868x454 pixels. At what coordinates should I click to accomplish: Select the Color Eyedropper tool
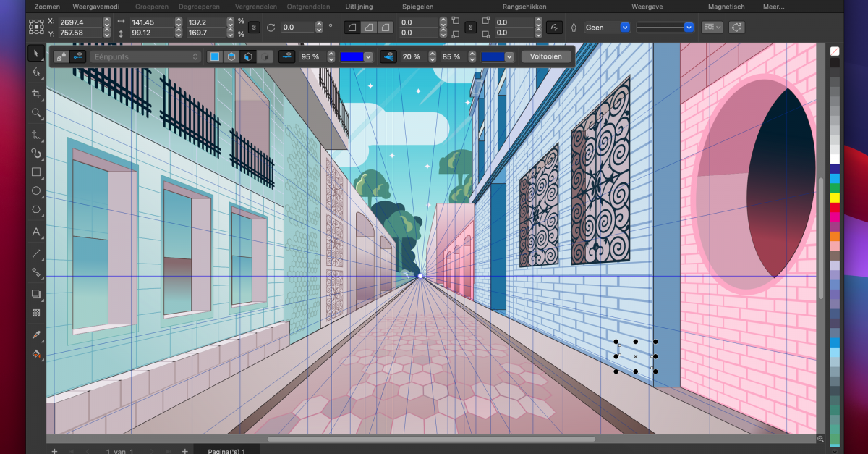coord(36,335)
